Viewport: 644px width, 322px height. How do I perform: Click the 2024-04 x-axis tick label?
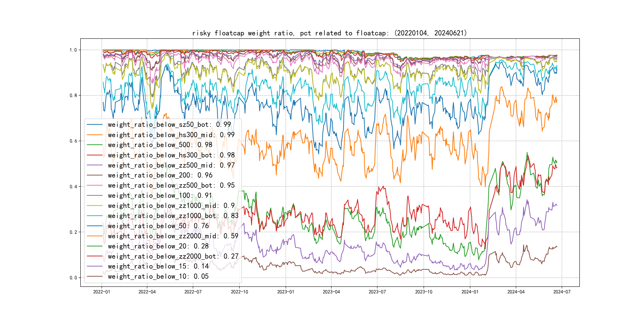pos(516,292)
